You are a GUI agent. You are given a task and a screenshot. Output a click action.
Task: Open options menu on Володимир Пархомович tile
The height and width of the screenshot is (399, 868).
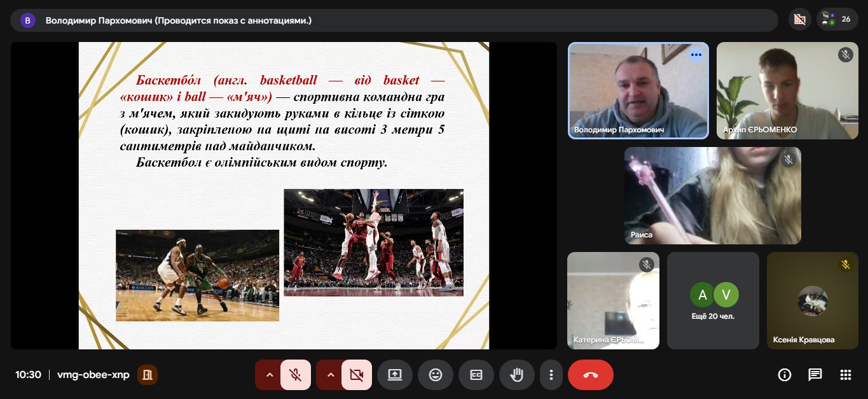696,55
